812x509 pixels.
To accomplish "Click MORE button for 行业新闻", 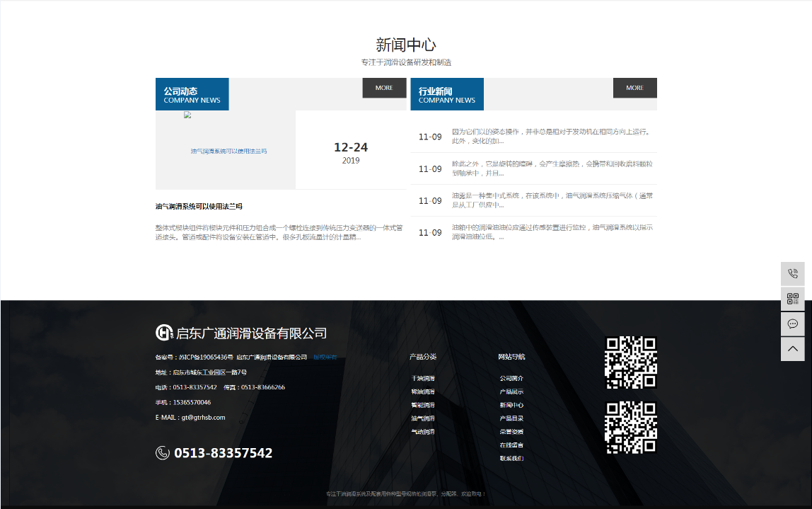I will coord(634,88).
